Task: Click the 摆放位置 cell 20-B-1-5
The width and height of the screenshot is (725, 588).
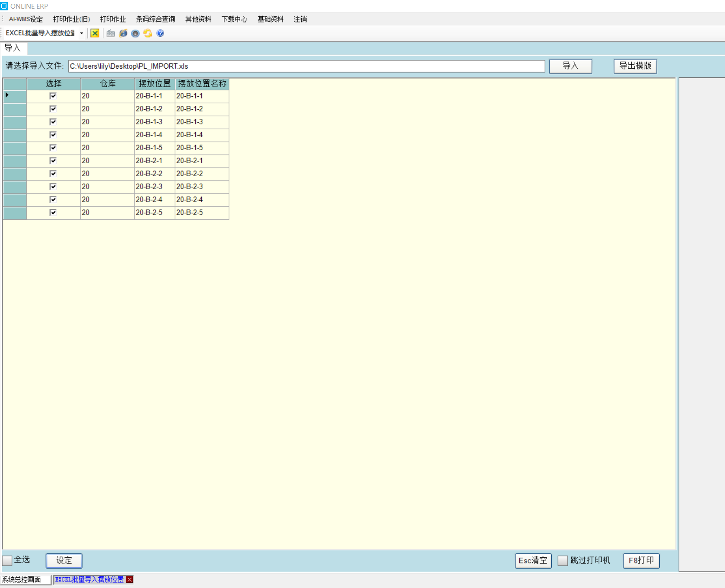Action: click(155, 148)
